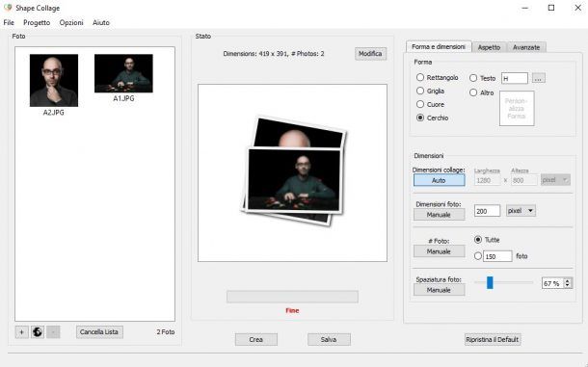Screen dimensions: 588x367
Task: Open the Forma e dimensioni tab
Action: point(439,47)
